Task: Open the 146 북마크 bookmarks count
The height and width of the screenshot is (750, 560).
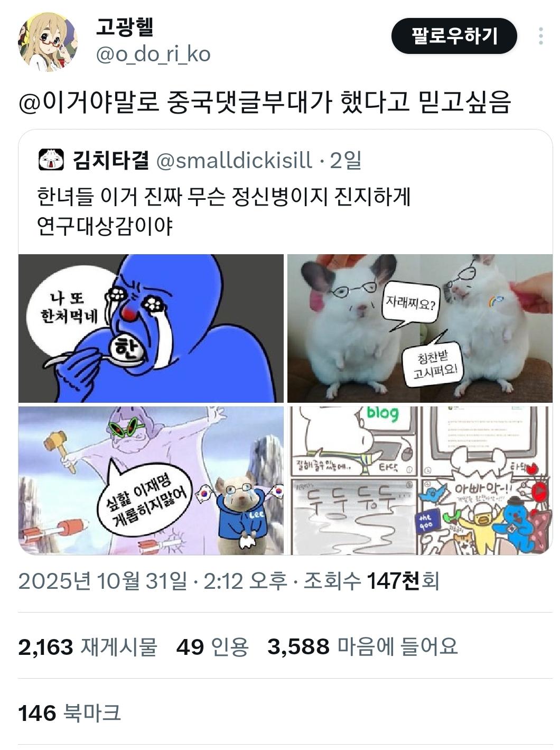Action: pos(70,713)
